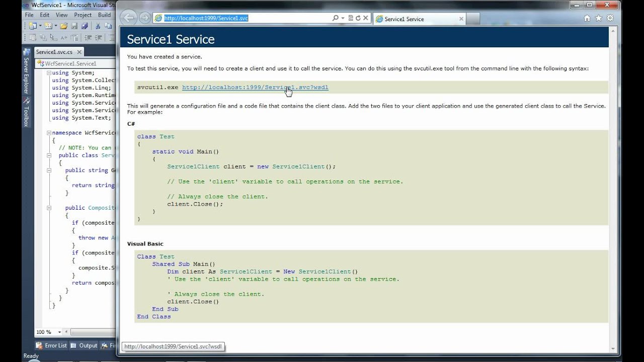Image resolution: width=644 pixels, height=362 pixels.
Task: Click Cut scissors icon
Action: [x=98, y=26]
